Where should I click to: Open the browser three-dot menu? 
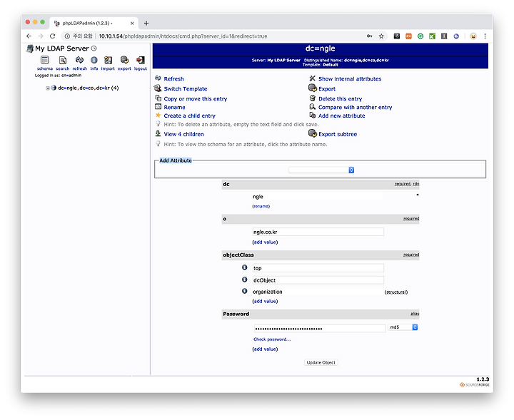[485, 36]
